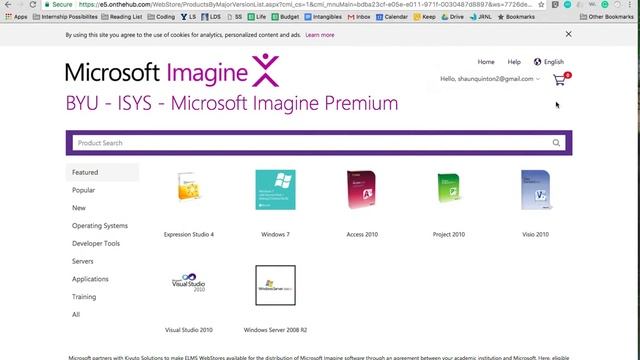Open the Visio 2010 box image
The width and height of the screenshot is (640, 360).
tap(536, 190)
